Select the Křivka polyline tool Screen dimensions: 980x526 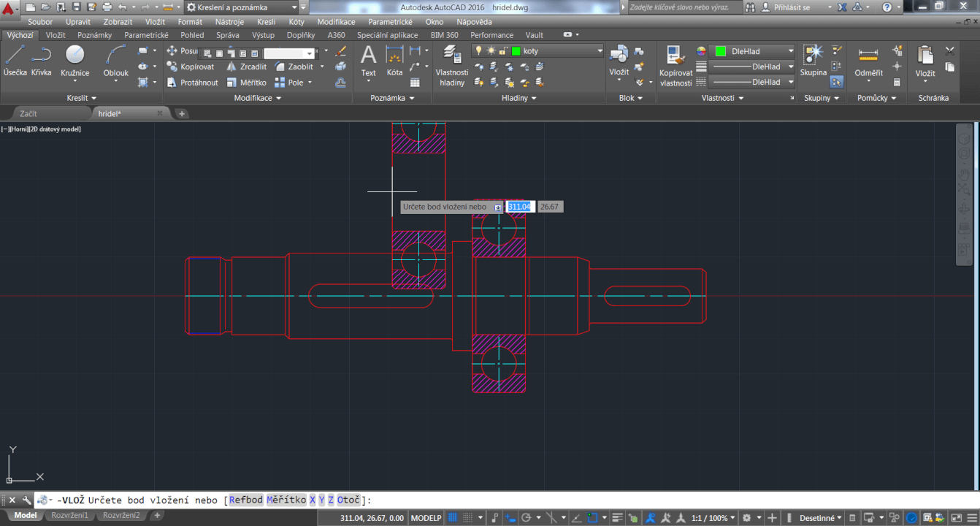(x=42, y=61)
